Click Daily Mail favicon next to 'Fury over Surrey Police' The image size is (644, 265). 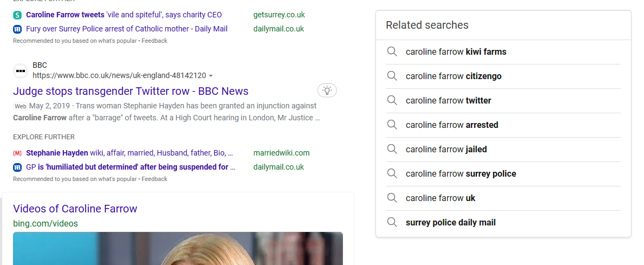tap(17, 29)
